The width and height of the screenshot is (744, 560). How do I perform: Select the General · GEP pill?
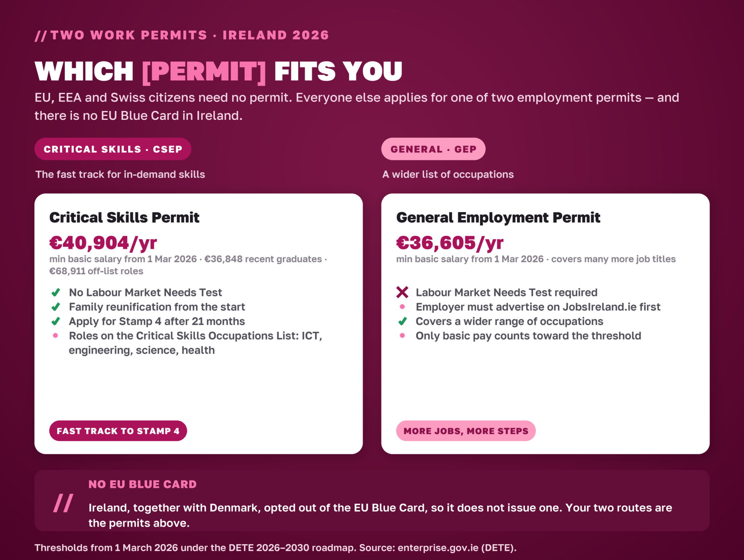click(433, 149)
